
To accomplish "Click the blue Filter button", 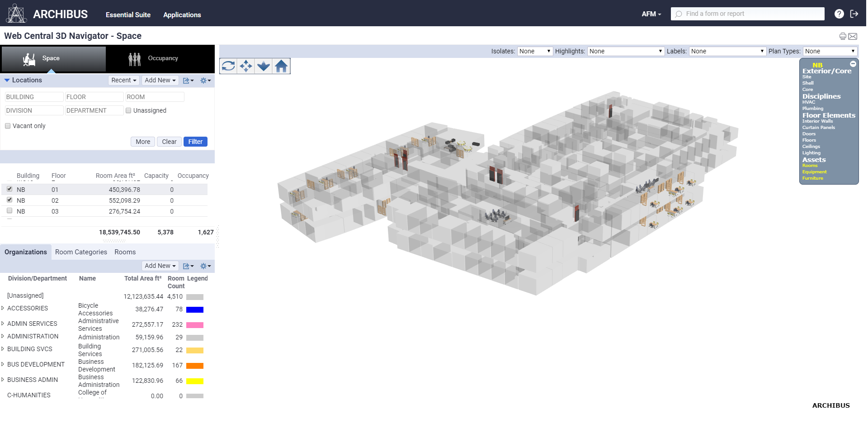I will point(195,142).
